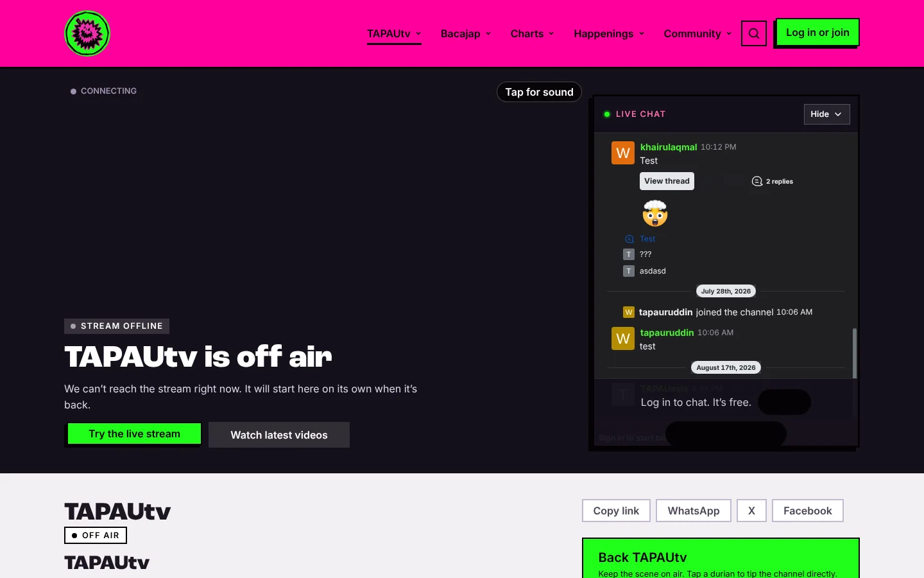Click khairulaqmal username in chat
The image size is (924, 578).
[x=669, y=147]
